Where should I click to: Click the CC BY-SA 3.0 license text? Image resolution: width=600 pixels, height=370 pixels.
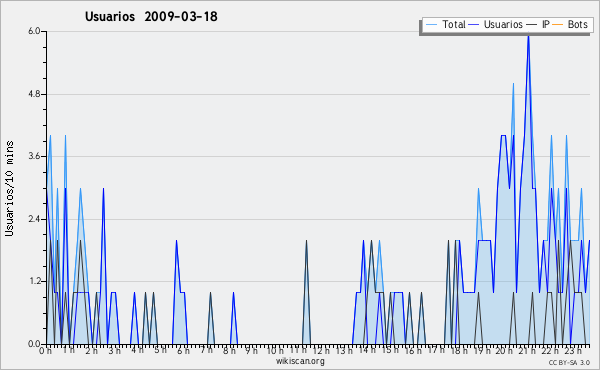click(x=569, y=362)
